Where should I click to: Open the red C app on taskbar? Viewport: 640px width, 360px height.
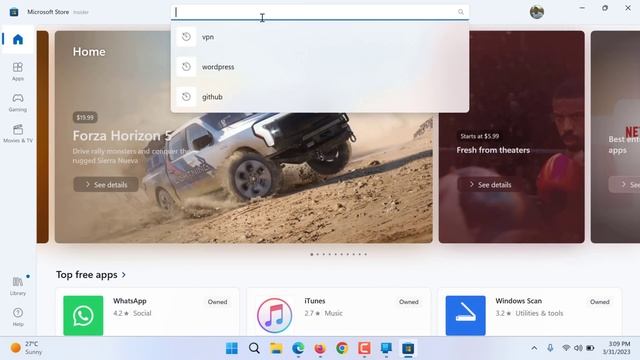(364, 348)
